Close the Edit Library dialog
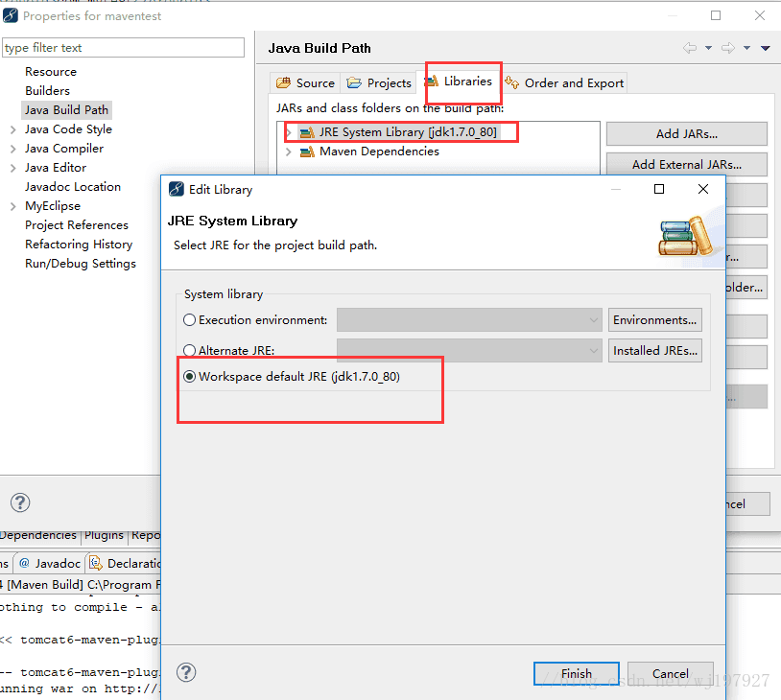781x700 pixels. pyautogui.click(x=703, y=189)
